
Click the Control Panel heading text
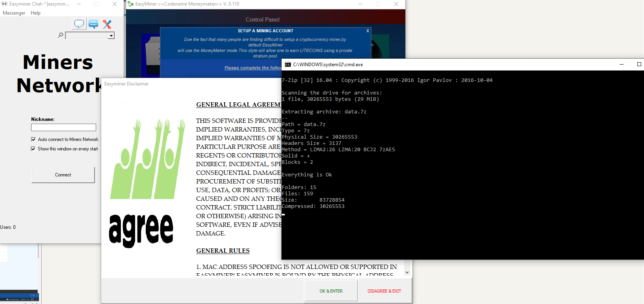(263, 20)
